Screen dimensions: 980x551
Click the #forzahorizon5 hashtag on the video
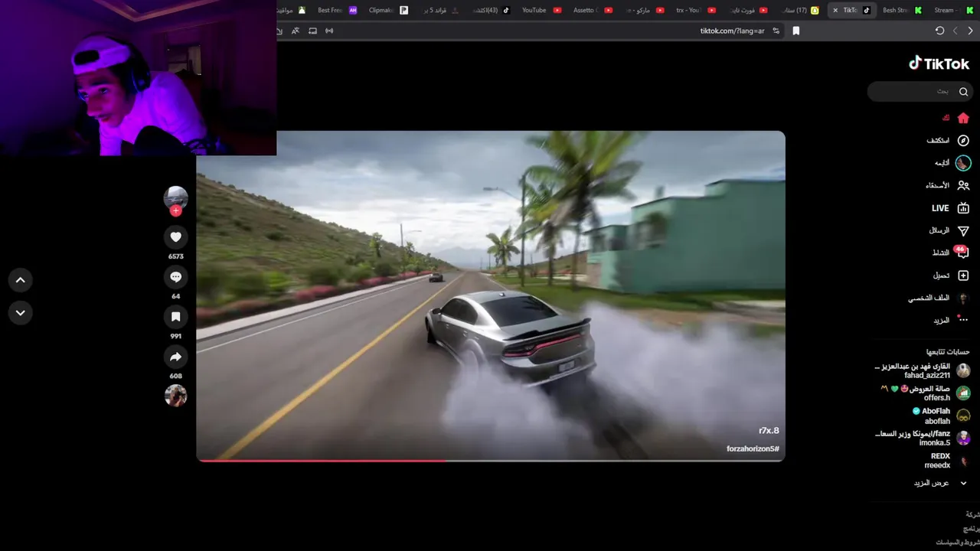[x=753, y=448]
